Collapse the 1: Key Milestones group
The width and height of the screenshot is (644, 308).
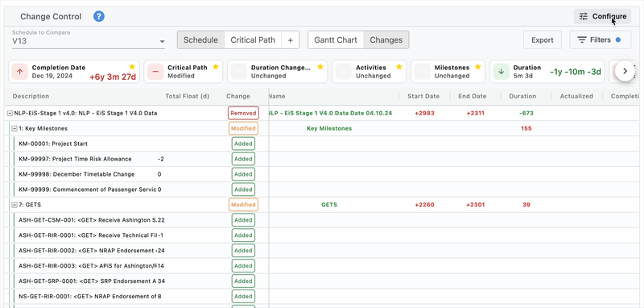coord(14,128)
